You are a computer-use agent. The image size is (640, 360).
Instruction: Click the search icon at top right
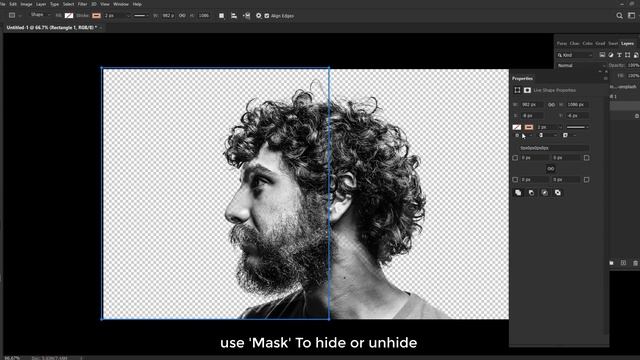(619, 16)
